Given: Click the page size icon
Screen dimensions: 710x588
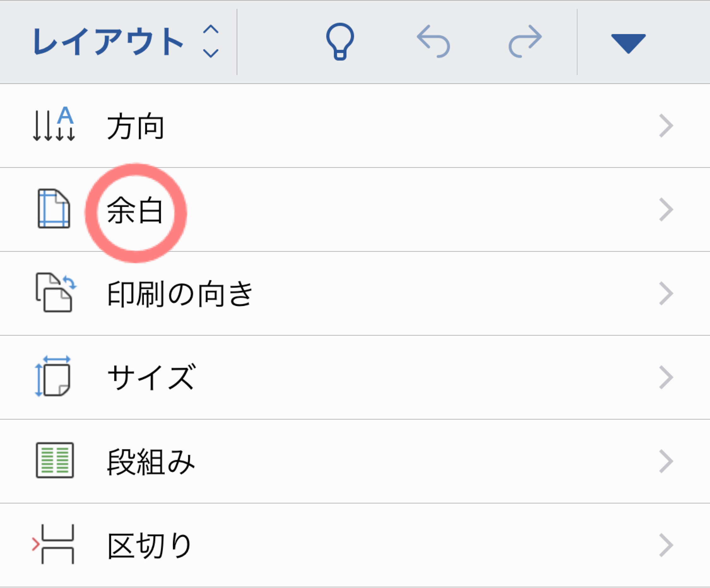Looking at the screenshot, I should click(x=53, y=376).
